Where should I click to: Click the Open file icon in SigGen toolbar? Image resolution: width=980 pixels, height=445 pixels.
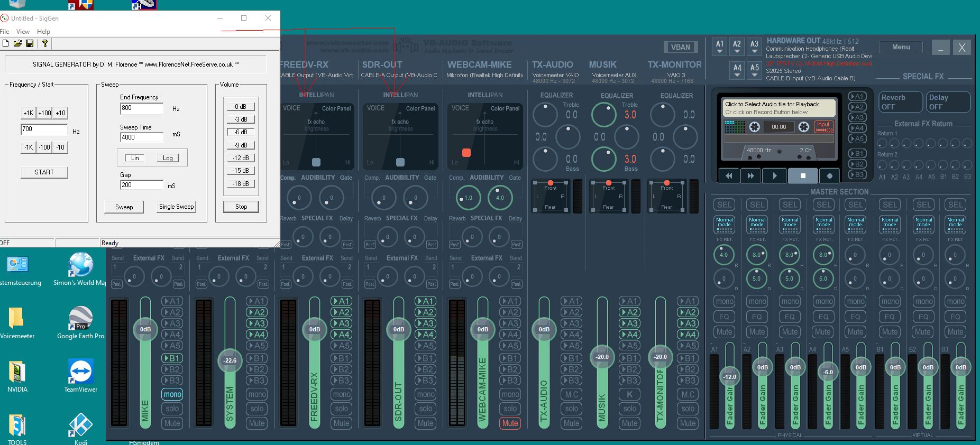click(17, 43)
